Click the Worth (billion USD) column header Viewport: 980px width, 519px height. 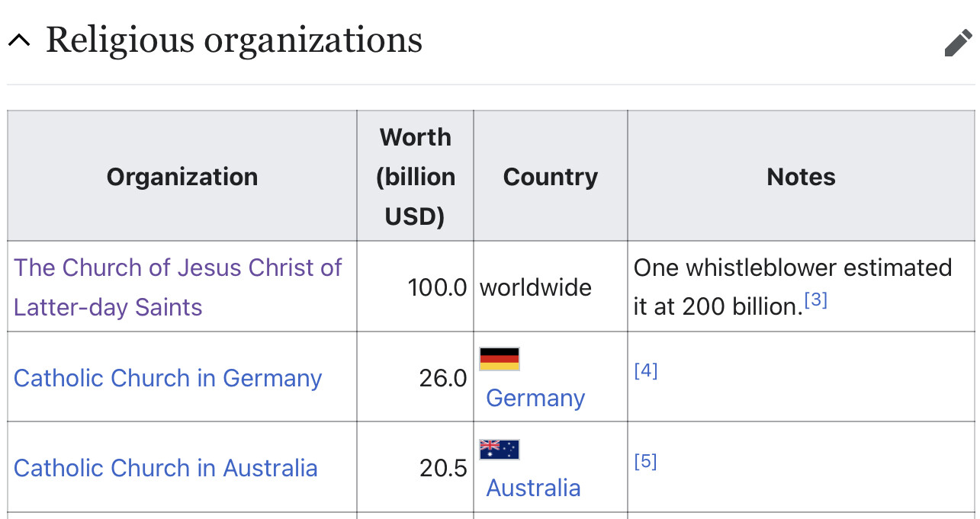[416, 177]
